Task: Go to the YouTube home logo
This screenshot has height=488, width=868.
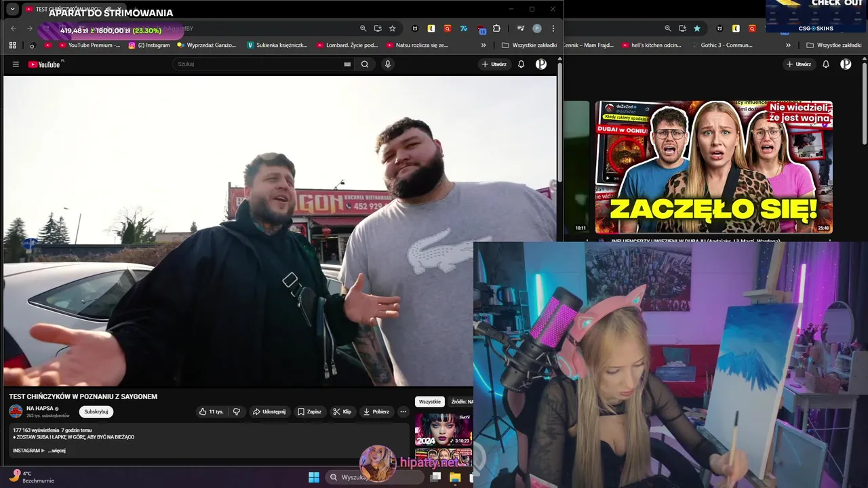Action: pos(45,64)
